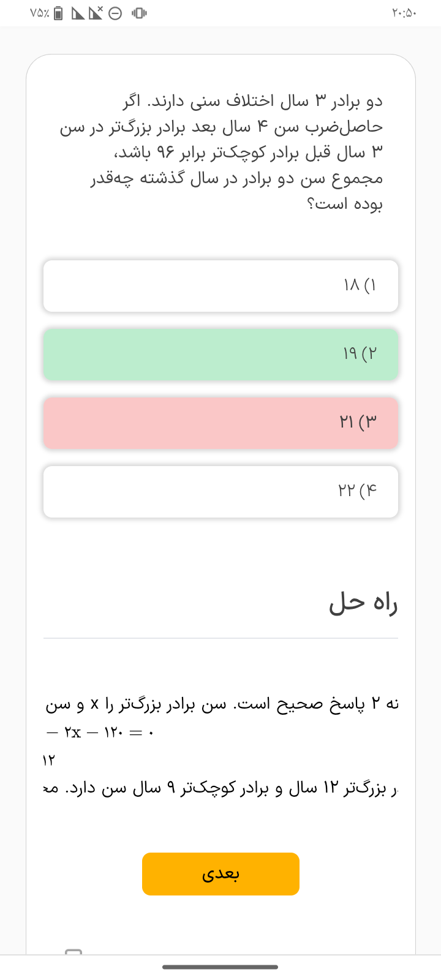Select the red wrong answer option 3
Viewport: 441px width, 980px height.
click(221, 423)
